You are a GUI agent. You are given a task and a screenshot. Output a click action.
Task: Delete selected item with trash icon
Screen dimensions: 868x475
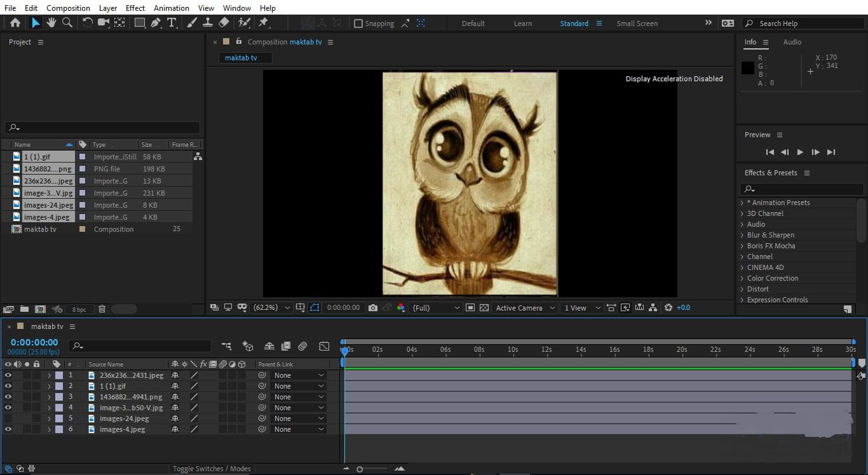(x=102, y=309)
